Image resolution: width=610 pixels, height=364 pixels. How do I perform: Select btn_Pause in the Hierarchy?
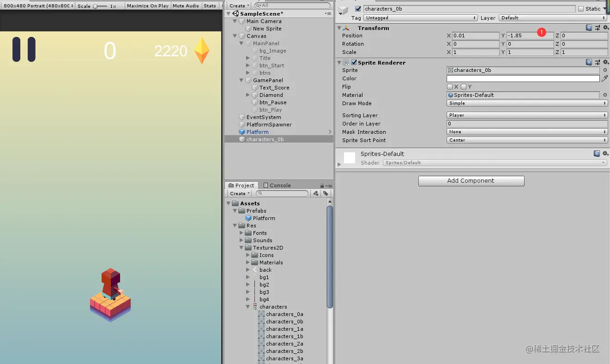pos(273,102)
